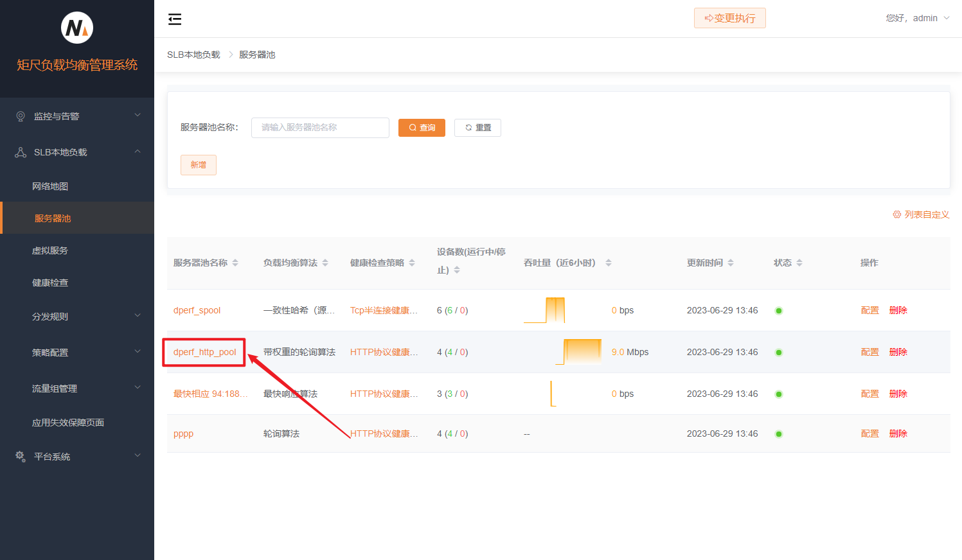This screenshot has width=962, height=560.
Task: Click the dperf_http_pool throughput chart
Action: (580, 352)
